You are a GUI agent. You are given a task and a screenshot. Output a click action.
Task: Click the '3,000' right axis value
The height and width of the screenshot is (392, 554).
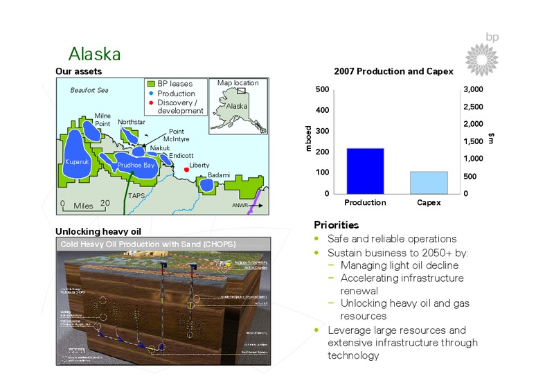coord(474,89)
